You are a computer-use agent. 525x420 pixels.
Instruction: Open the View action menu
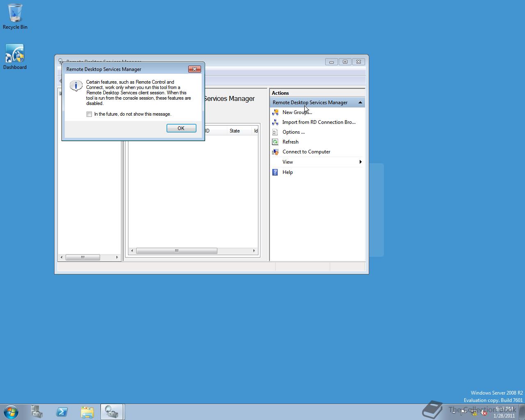point(288,162)
